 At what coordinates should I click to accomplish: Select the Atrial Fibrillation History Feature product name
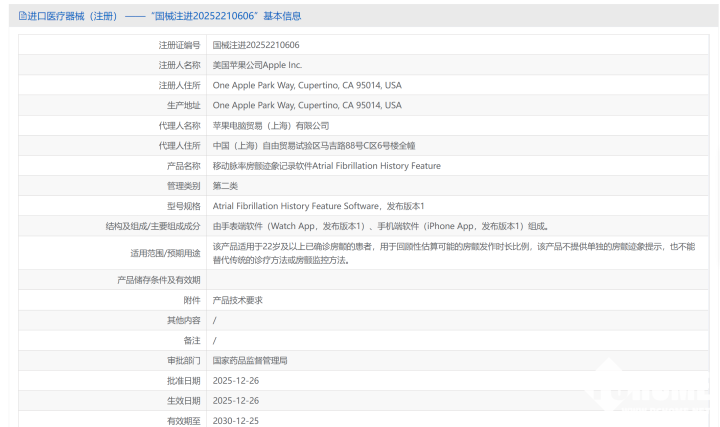click(x=327, y=165)
